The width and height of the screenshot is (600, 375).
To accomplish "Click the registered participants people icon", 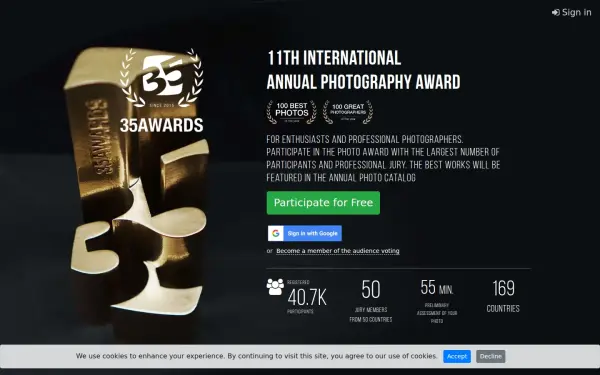I will coord(275,287).
